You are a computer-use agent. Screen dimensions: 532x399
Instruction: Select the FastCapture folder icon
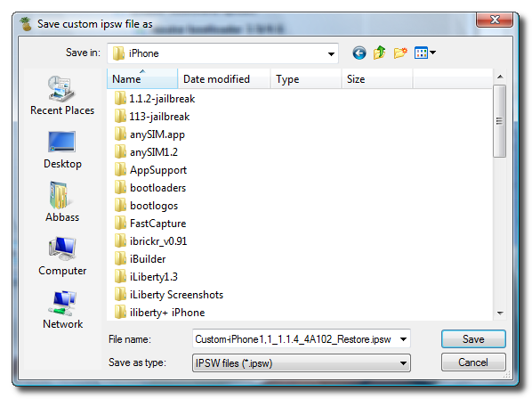click(x=120, y=224)
